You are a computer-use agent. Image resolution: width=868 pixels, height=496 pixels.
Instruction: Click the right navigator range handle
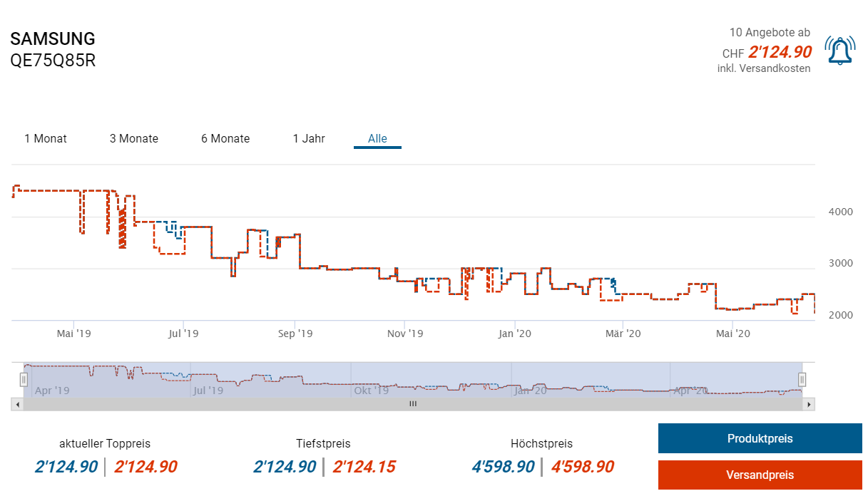[802, 379]
